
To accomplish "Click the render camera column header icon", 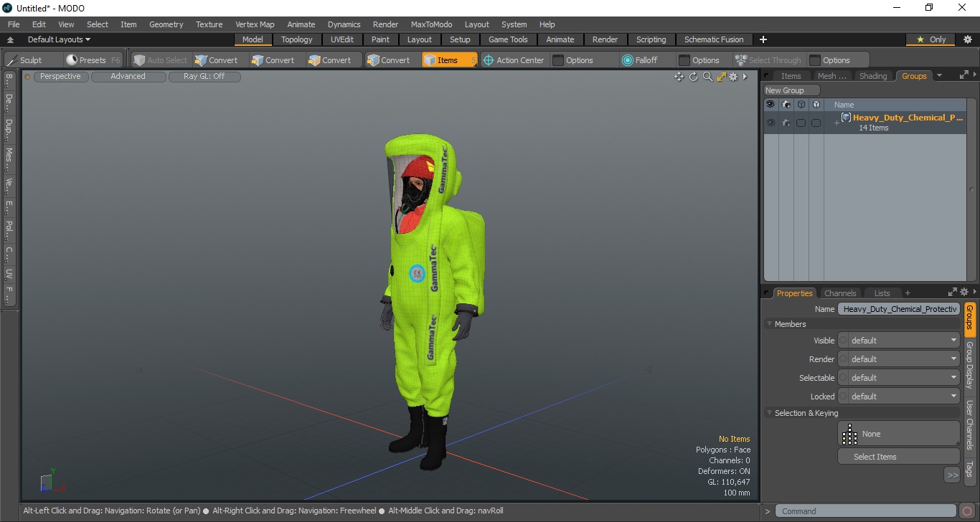I will pyautogui.click(x=786, y=105).
